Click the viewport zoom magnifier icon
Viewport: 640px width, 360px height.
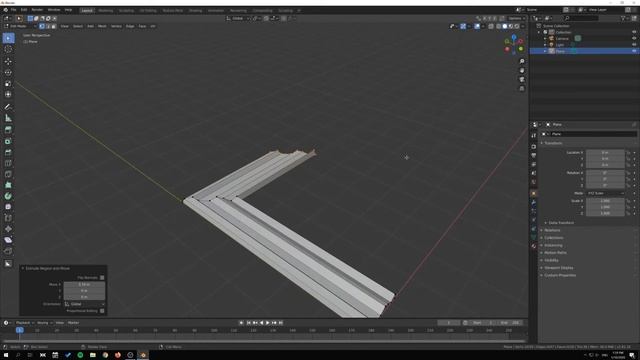pyautogui.click(x=522, y=61)
